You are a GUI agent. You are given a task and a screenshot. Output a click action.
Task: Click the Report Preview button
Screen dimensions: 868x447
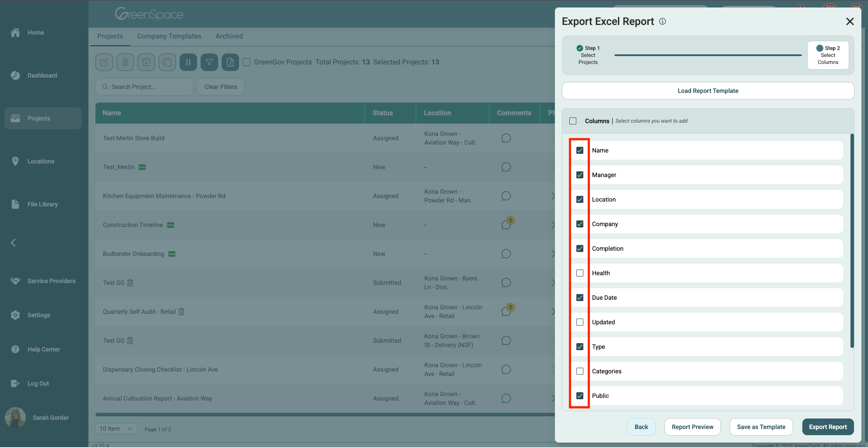coord(692,427)
